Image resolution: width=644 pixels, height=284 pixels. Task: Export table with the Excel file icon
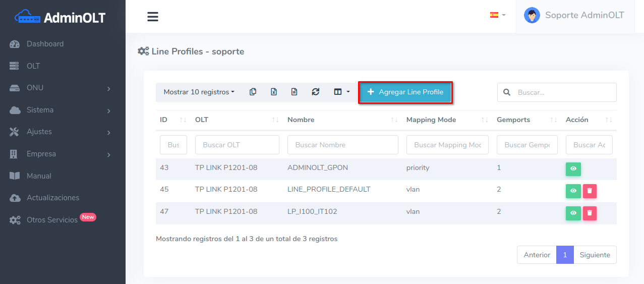tap(274, 92)
